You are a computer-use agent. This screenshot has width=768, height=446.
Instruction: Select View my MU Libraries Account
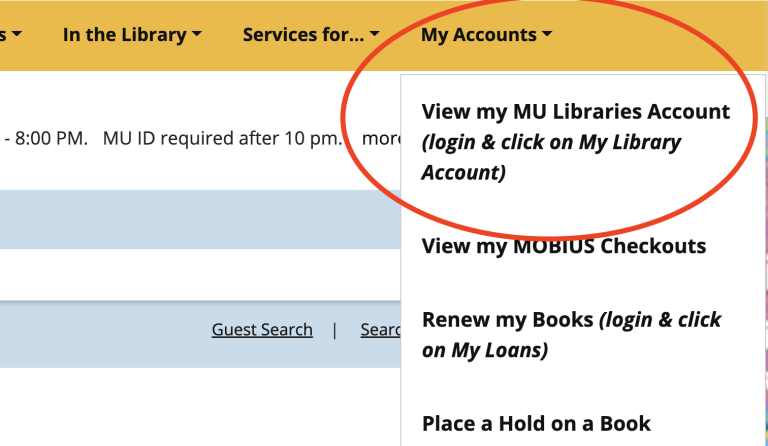(x=576, y=112)
